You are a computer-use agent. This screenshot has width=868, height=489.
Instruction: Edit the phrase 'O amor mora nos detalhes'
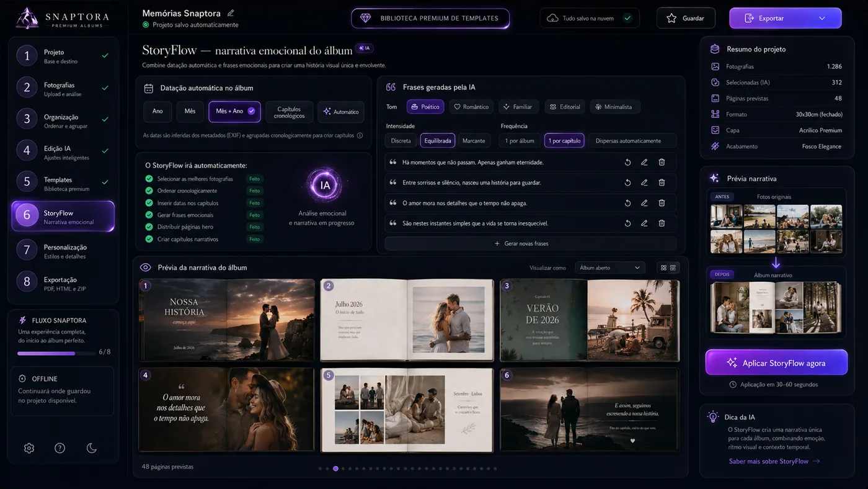(x=644, y=203)
